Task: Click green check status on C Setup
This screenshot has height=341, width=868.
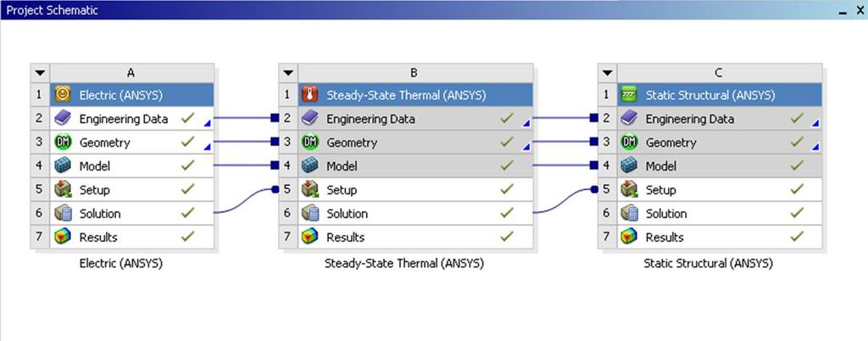Action: [x=797, y=189]
